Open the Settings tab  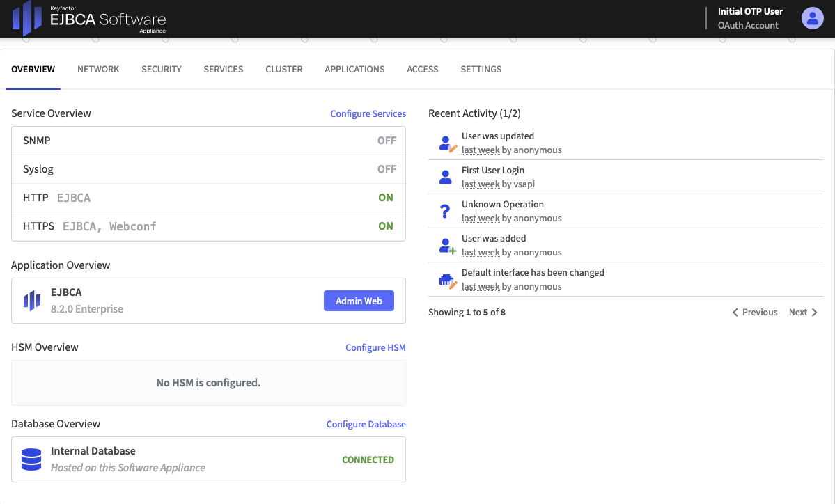(x=481, y=70)
